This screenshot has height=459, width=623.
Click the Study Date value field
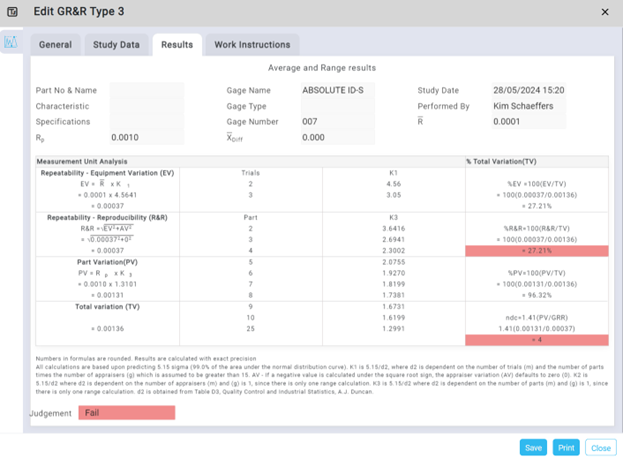(x=530, y=90)
